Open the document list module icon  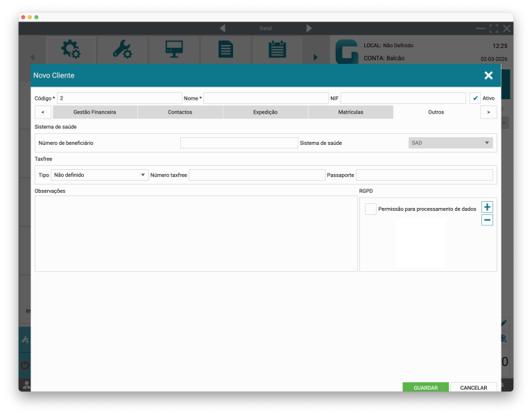225,50
